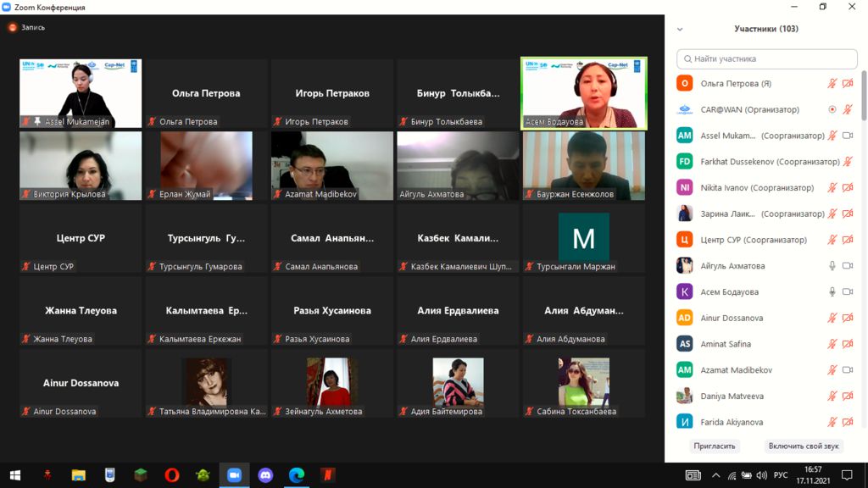This screenshot has height=488, width=868.
Task: Switch input language from РУС
Action: pos(781,475)
